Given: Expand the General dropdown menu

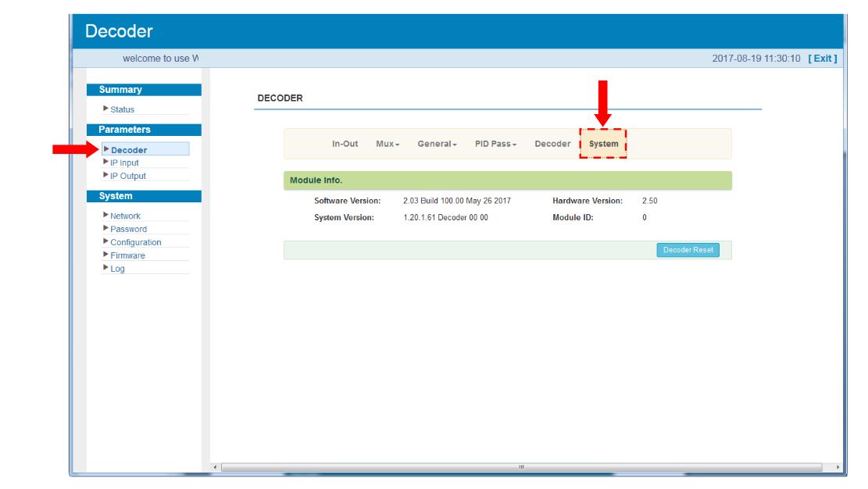Looking at the screenshot, I should coord(437,144).
